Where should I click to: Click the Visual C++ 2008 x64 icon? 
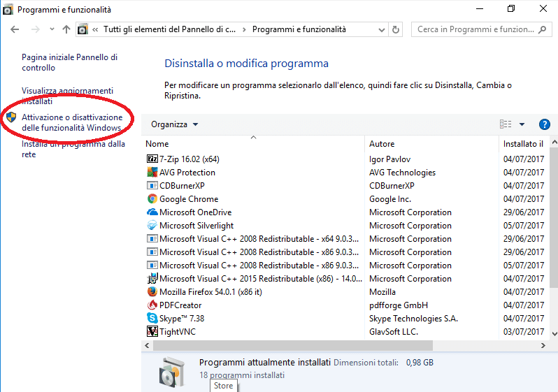[152, 239]
